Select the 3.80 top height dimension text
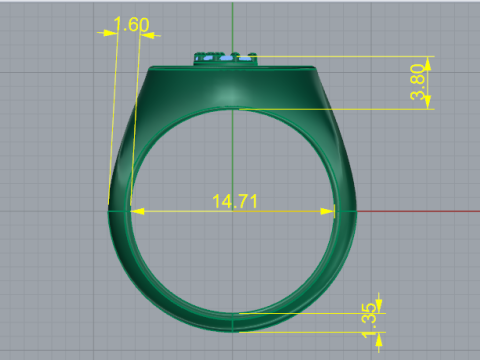Screen dimensions: 480x360 click(418, 82)
